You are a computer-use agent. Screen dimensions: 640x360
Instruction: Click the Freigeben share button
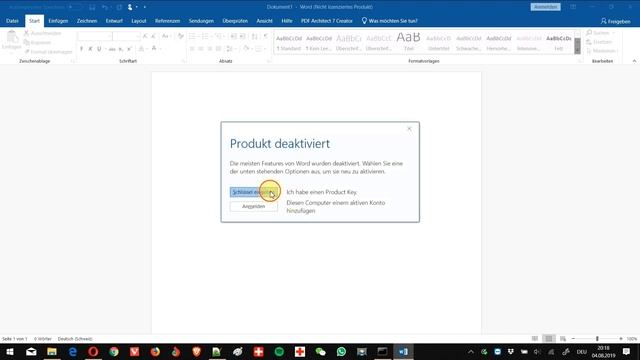(616, 21)
